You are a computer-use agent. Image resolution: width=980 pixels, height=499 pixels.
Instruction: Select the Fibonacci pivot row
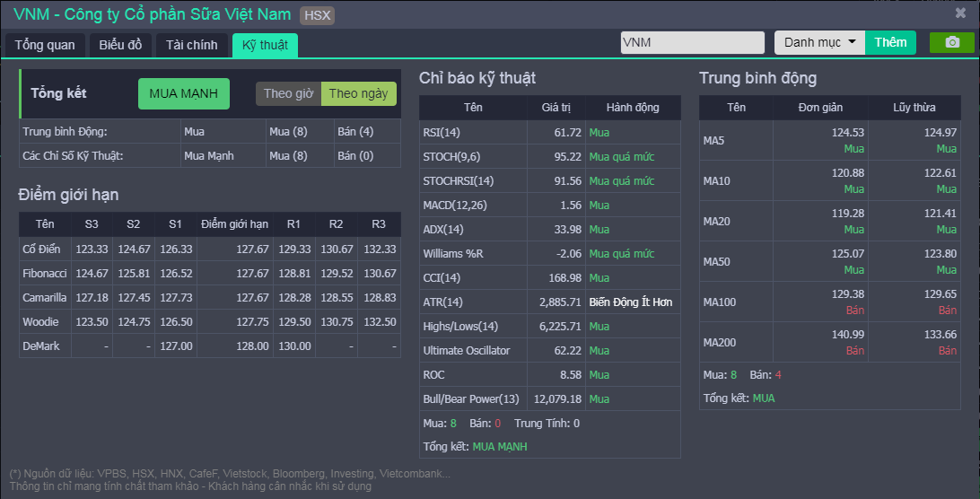click(x=45, y=273)
